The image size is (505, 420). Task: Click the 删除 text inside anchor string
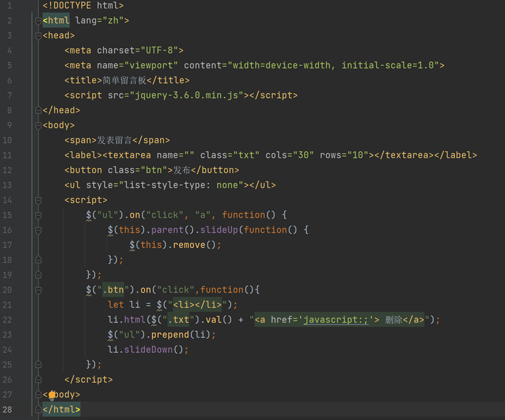point(394,320)
